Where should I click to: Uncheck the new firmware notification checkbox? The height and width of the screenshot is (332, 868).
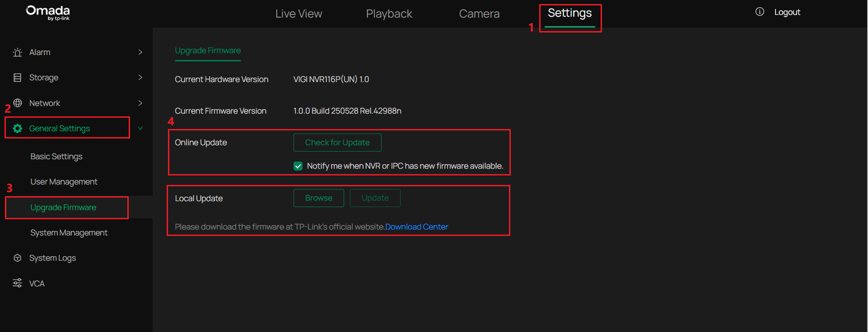tap(298, 166)
